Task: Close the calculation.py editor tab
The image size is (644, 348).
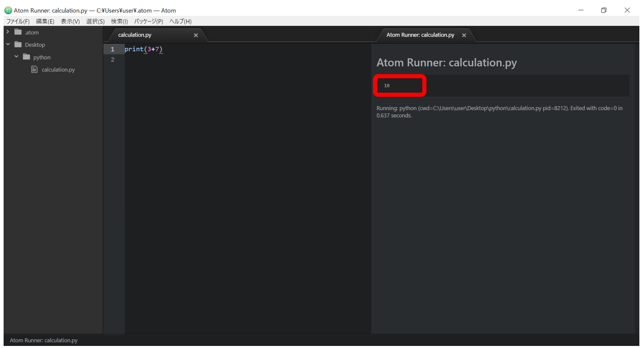Action: [x=195, y=36]
